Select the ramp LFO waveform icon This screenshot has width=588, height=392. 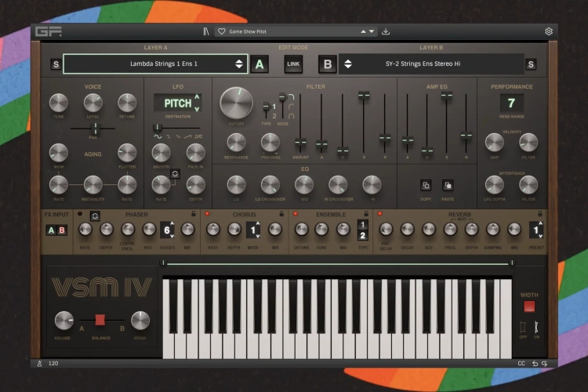pos(188,136)
